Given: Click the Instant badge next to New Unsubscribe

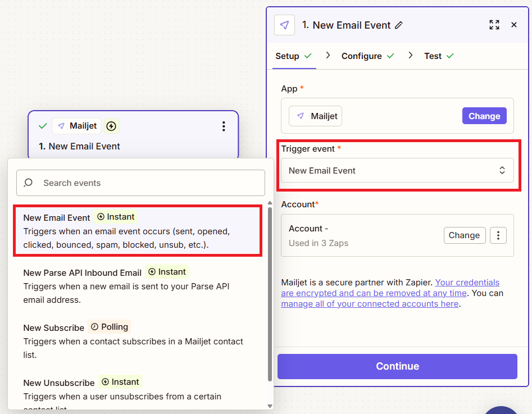Looking at the screenshot, I should click(x=120, y=382).
